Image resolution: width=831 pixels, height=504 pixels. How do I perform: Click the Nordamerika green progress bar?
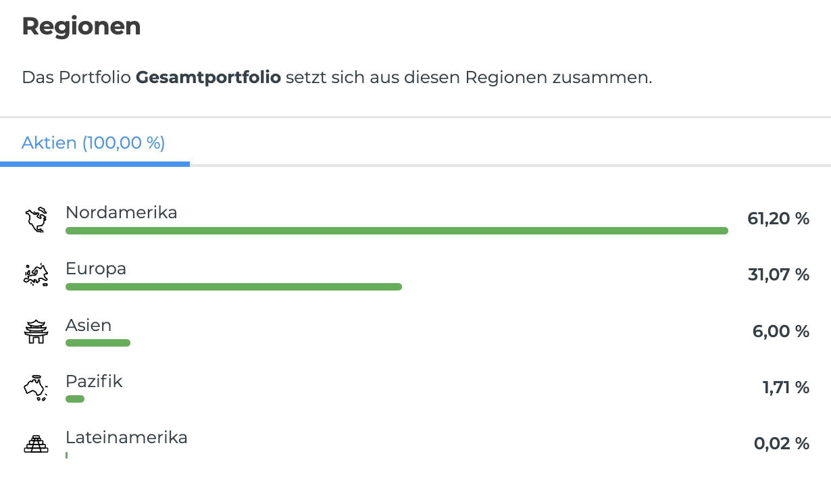(397, 231)
